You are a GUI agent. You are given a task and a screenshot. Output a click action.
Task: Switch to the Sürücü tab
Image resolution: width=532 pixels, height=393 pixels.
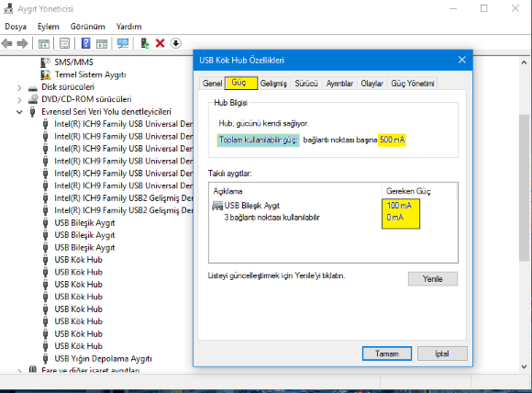(x=306, y=84)
